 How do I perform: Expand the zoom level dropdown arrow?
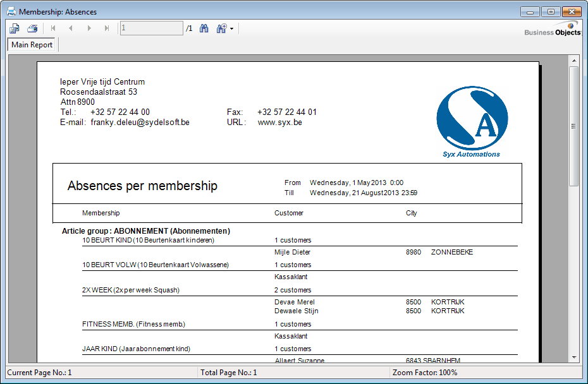231,29
